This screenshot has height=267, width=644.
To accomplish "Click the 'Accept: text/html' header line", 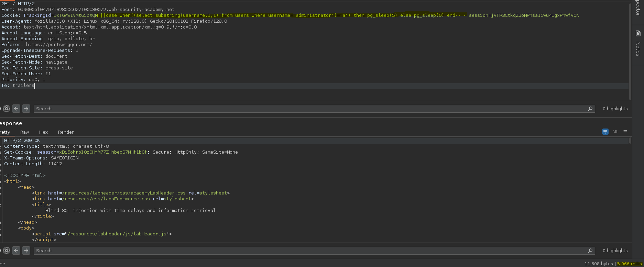I will coord(99,27).
